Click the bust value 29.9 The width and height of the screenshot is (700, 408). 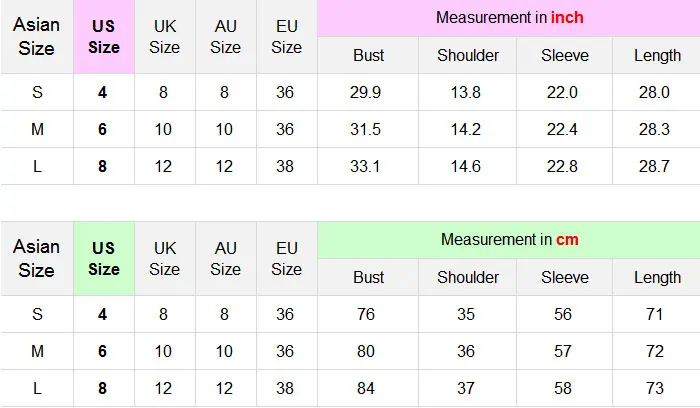tap(367, 92)
